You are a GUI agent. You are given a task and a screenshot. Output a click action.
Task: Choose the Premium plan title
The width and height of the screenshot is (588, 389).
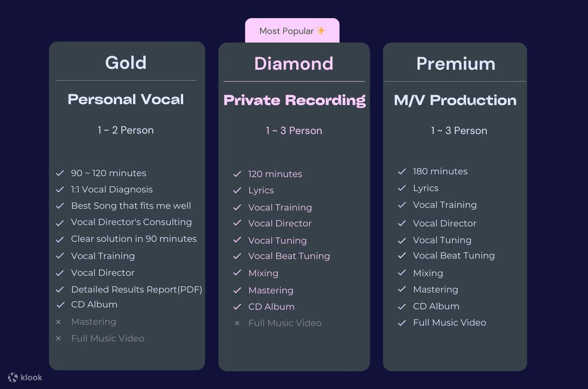tap(455, 64)
